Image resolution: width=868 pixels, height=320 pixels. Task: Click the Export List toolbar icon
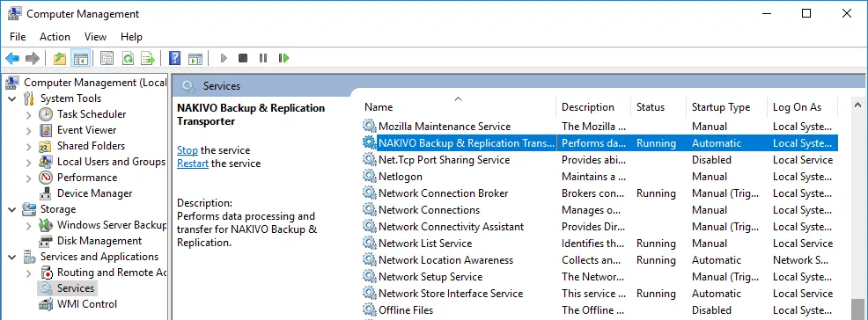147,58
